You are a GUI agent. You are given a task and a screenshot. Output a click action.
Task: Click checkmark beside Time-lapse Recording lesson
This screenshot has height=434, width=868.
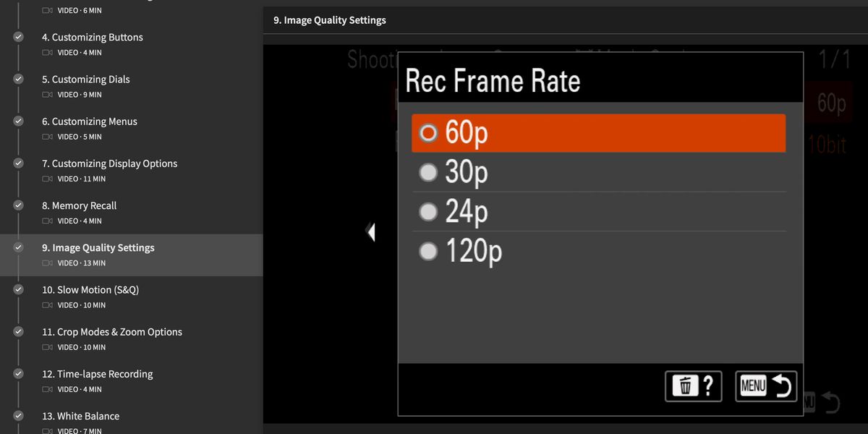tap(19, 374)
